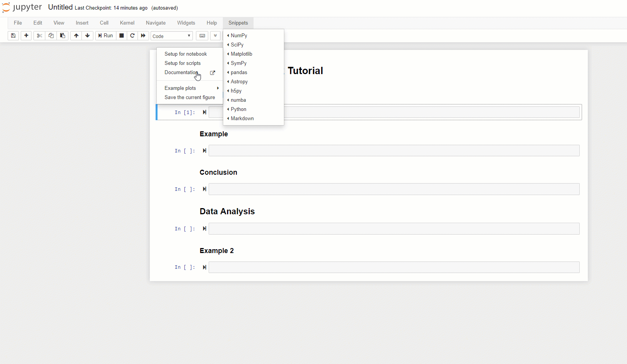
Task: Click the In [1]: cell prompt
Action: pyautogui.click(x=185, y=113)
